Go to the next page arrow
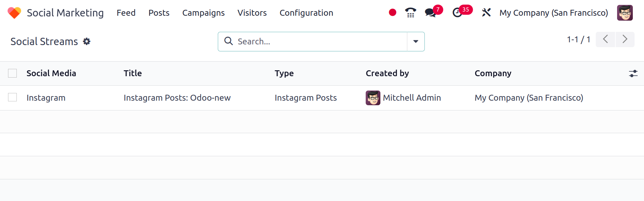Image resolution: width=644 pixels, height=201 pixels. coord(625,39)
